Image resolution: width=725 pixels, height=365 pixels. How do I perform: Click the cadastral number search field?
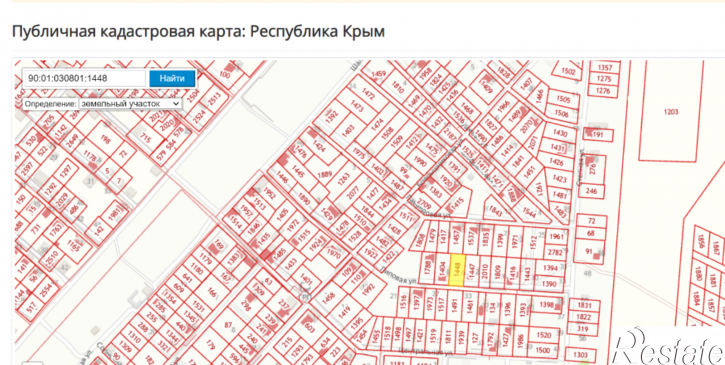tap(84, 78)
